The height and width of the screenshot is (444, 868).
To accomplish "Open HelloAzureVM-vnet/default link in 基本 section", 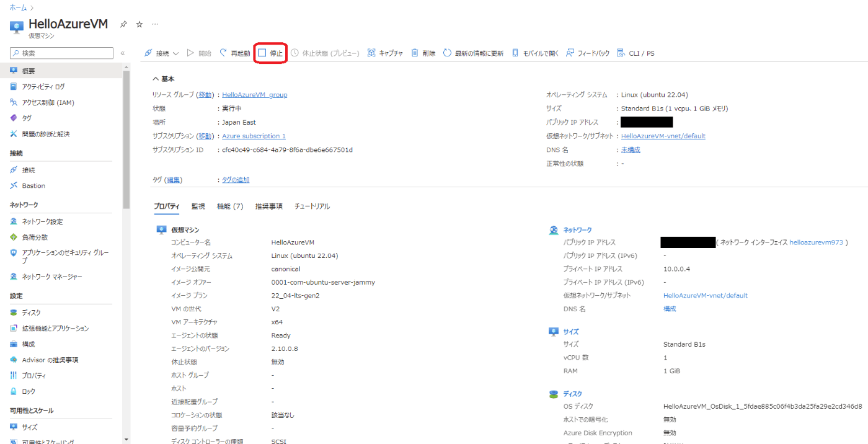I will 663,136.
